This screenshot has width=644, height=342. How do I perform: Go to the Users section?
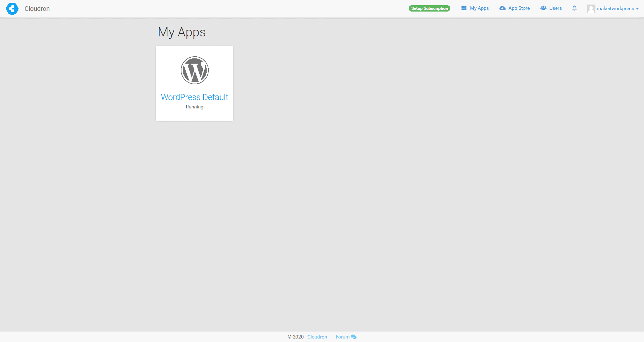click(555, 8)
